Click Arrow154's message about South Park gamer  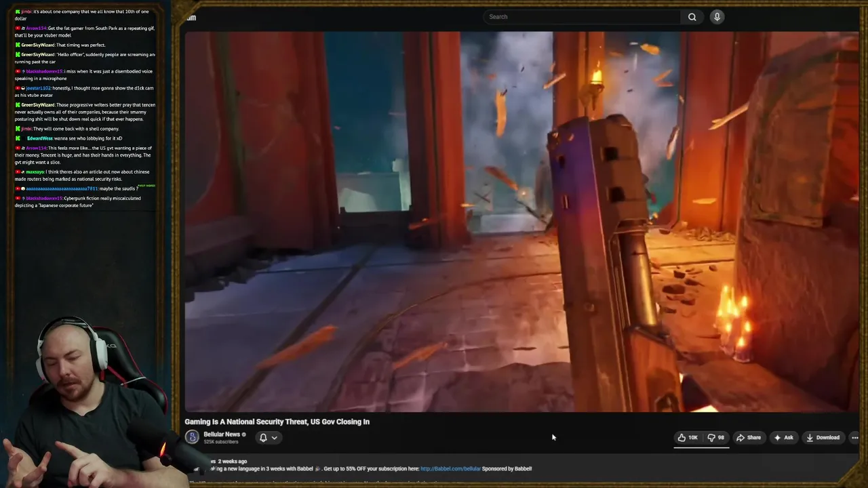point(85,32)
